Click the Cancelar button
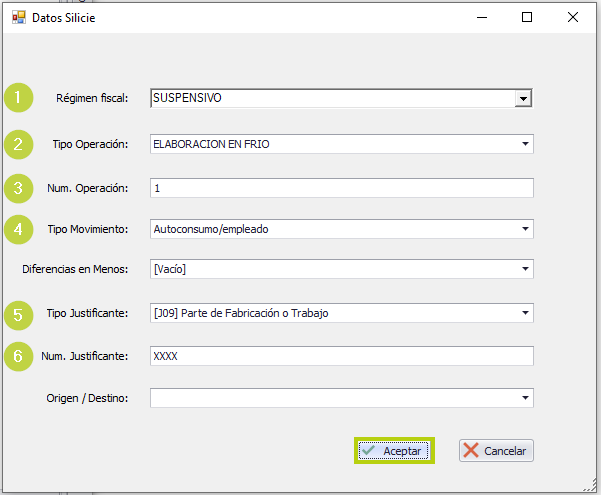Screen dimensions: 601x495 point(496,451)
